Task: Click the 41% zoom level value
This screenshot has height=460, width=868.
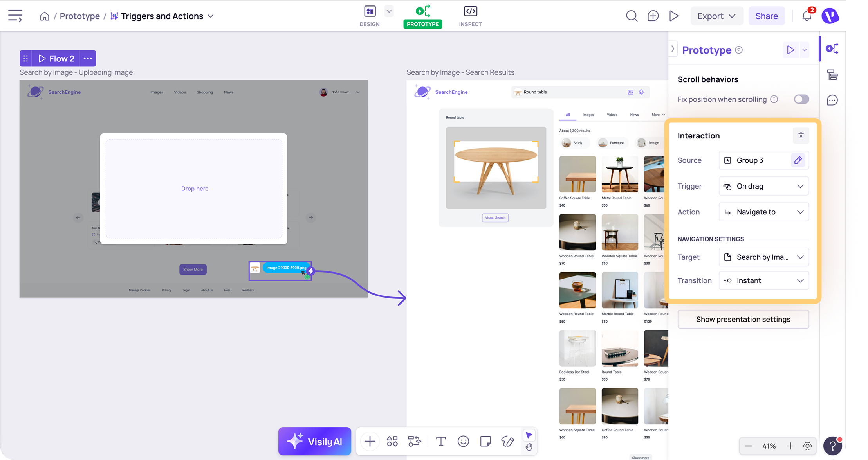Action: pos(769,446)
